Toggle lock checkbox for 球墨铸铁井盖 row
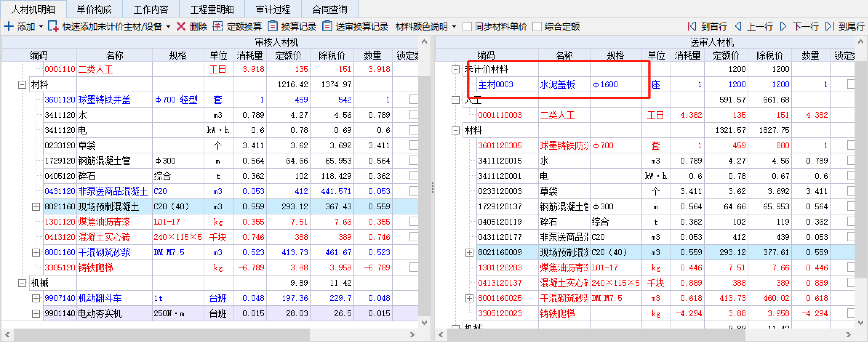The height and width of the screenshot is (342, 868). click(x=414, y=100)
